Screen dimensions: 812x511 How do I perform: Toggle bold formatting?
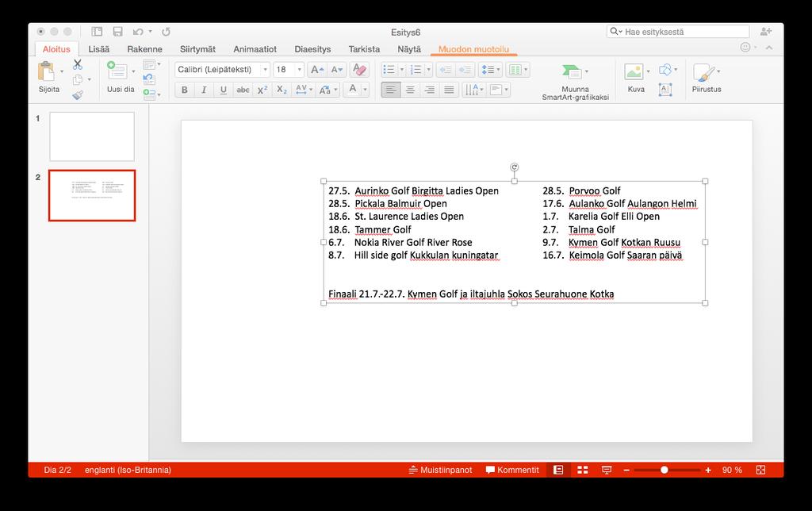coord(184,90)
